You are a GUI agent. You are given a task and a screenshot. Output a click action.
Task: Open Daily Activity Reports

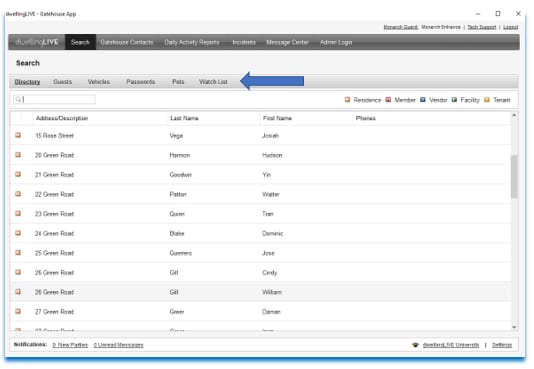tap(192, 42)
